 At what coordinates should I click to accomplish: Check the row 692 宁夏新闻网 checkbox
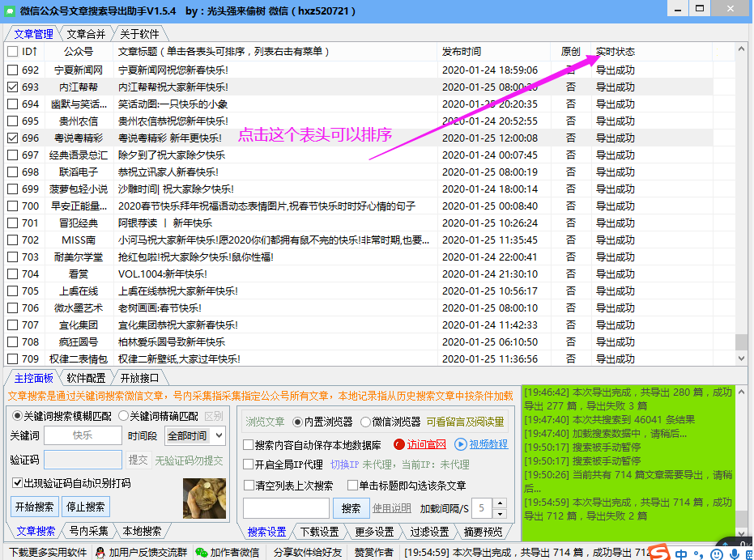tap(13, 70)
